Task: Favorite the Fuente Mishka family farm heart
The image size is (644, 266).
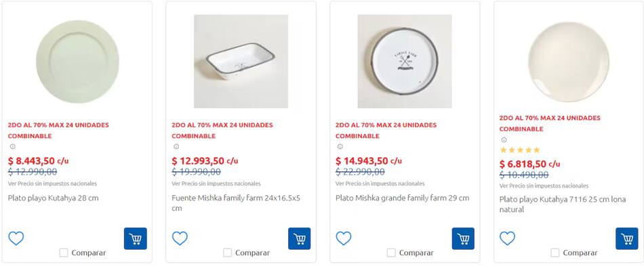Action: pyautogui.click(x=180, y=238)
